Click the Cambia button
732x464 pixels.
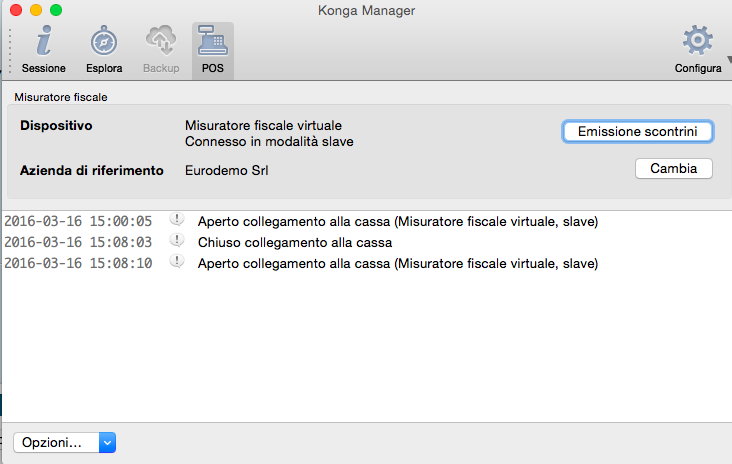(x=673, y=169)
